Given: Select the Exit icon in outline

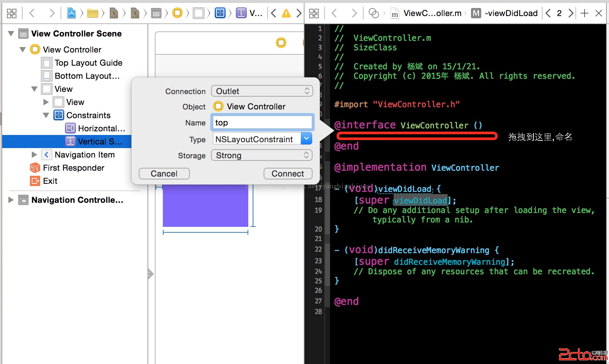Looking at the screenshot, I should point(35,181).
